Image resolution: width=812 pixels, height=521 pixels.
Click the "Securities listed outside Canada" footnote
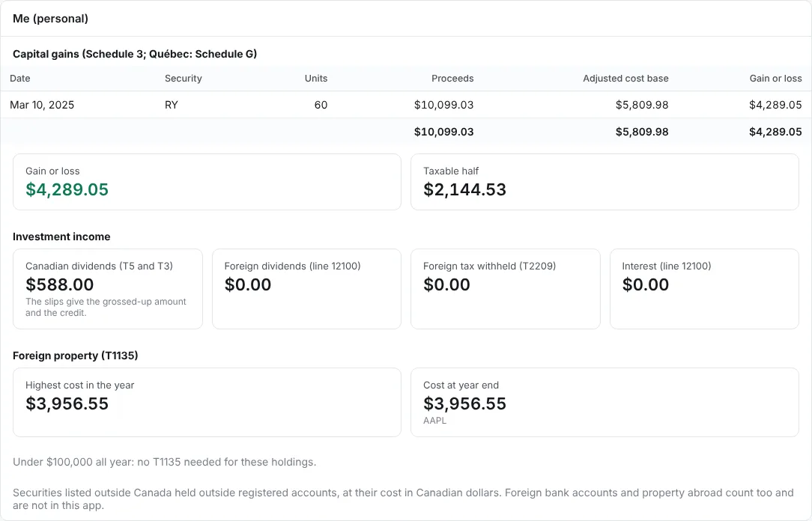point(403,499)
